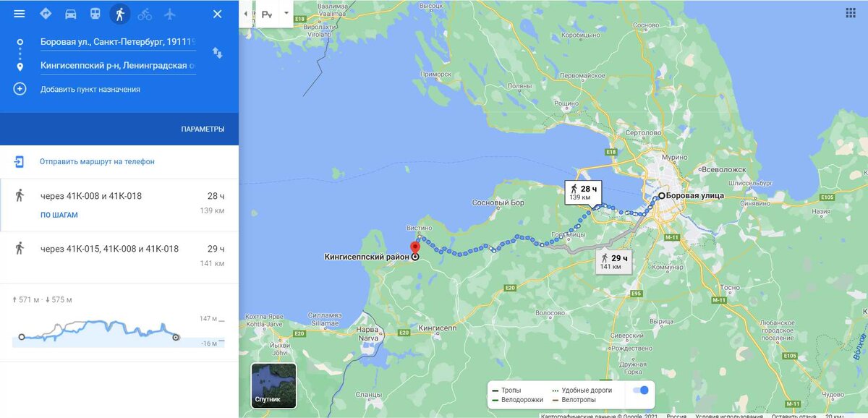Select best travel mode icon
Screen dimensions: 868x418
click(46, 14)
